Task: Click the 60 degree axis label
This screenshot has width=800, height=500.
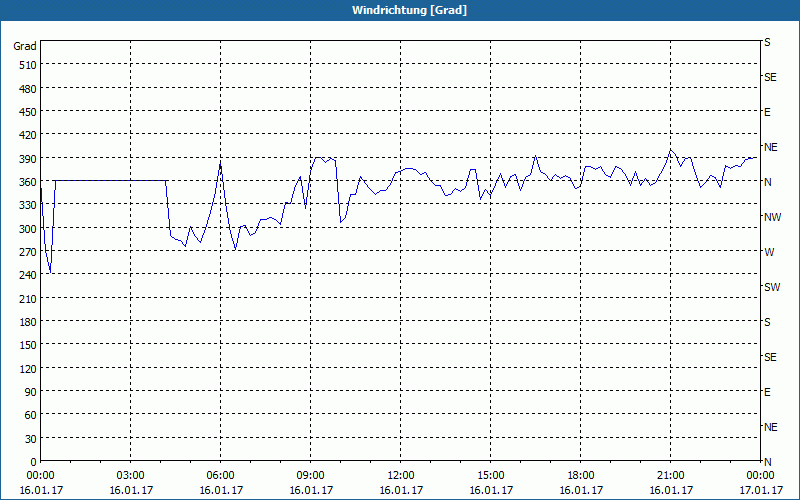Action: (x=31, y=415)
